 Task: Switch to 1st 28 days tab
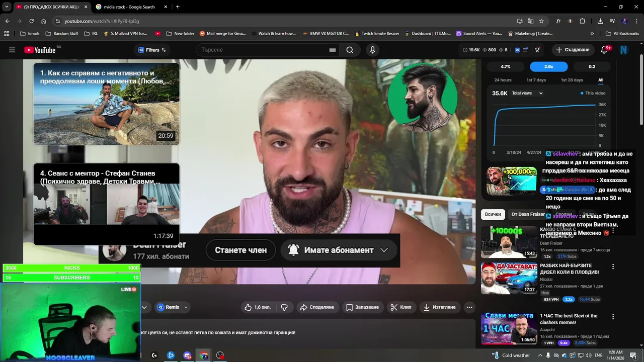tap(572, 80)
